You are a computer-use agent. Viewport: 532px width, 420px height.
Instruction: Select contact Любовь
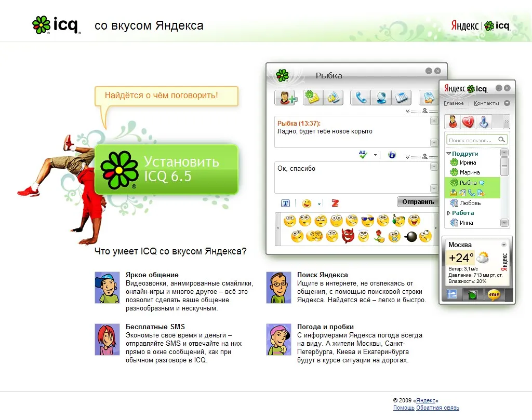click(470, 203)
